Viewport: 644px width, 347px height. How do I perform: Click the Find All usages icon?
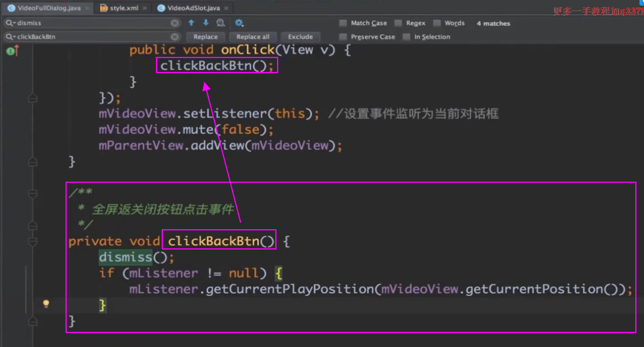point(220,23)
